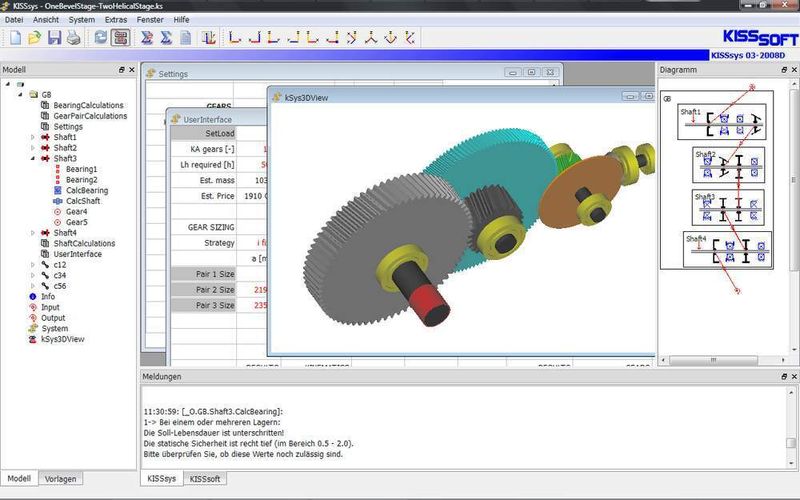Collapse the Shaft3 tree node
Screen dimensions: 800x500
click(33, 159)
